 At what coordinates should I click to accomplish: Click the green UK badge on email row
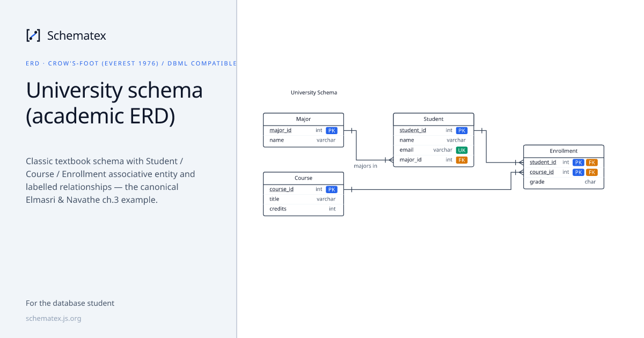pos(462,150)
